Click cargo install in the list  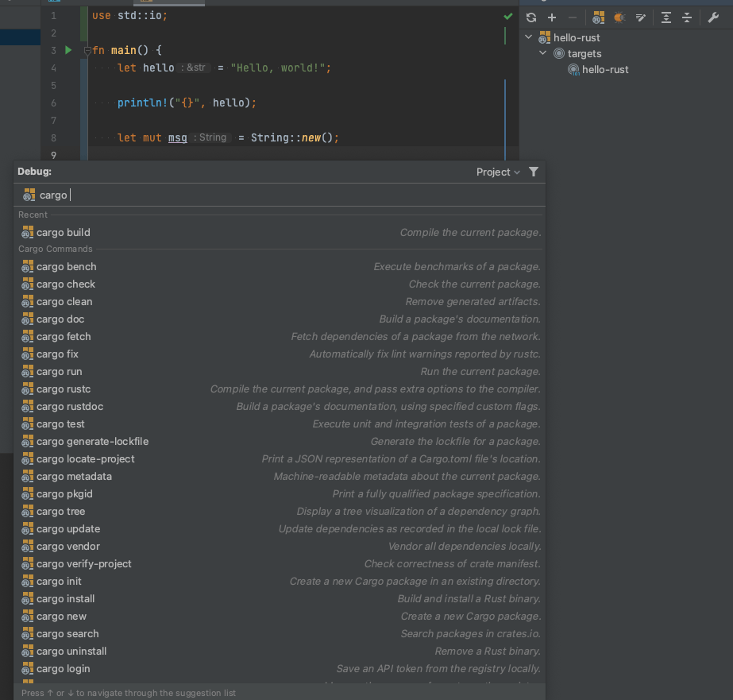pyautogui.click(x=280, y=599)
